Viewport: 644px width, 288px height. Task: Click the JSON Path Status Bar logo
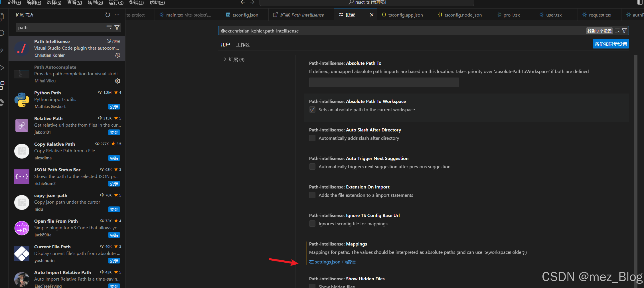pos(22,177)
